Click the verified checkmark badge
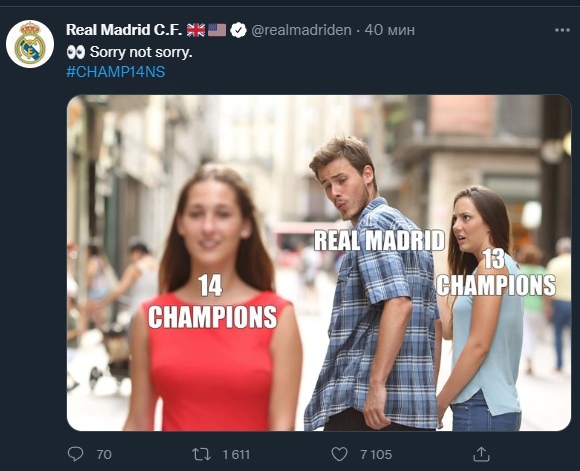Screen dimensions: 580x471 point(238,30)
